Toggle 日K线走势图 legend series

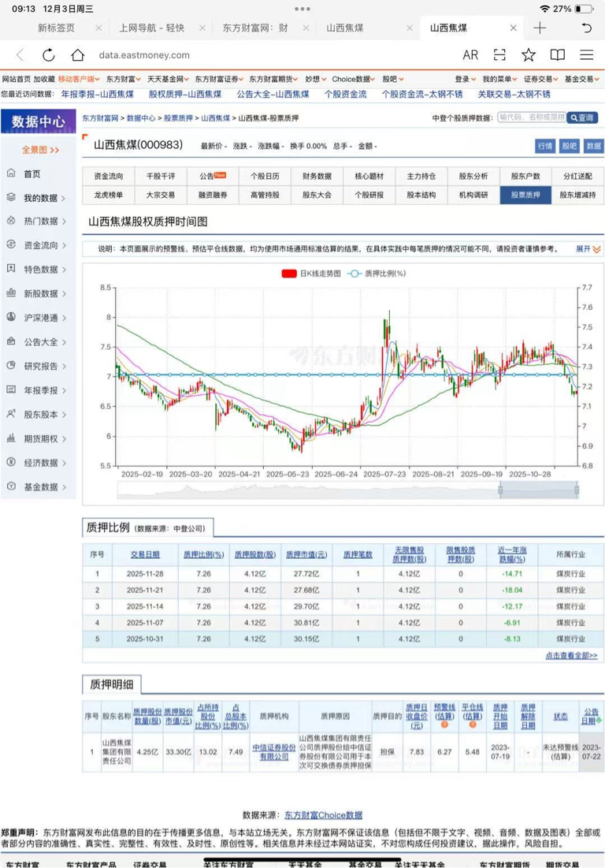pos(311,274)
